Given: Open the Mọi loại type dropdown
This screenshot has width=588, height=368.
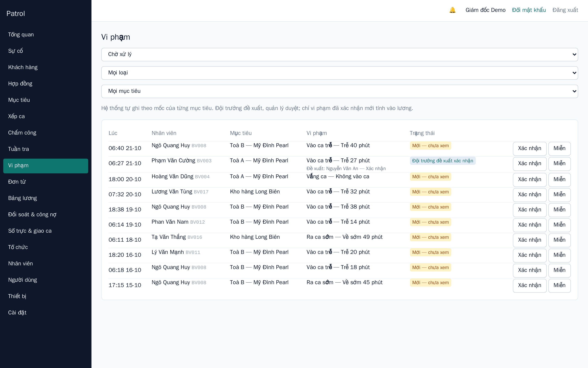Looking at the screenshot, I should coord(340,73).
